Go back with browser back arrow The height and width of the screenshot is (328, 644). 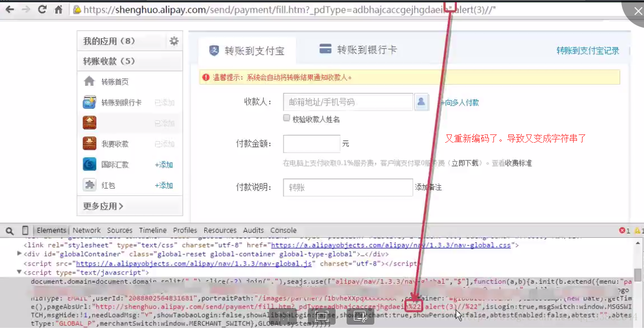coord(9,9)
